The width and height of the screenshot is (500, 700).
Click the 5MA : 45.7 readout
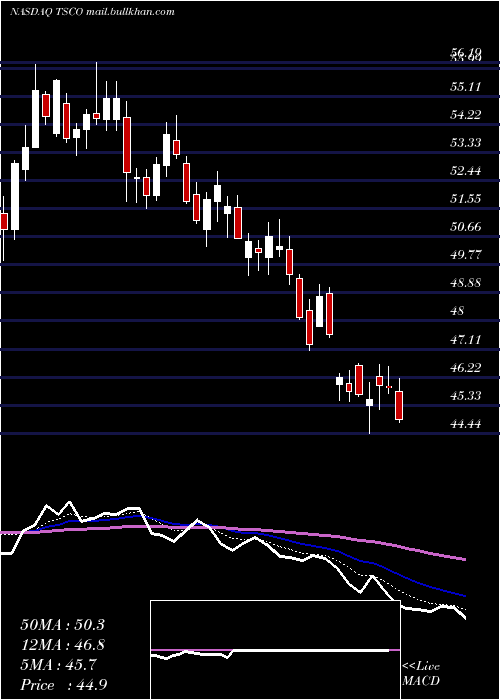[x=58, y=665]
